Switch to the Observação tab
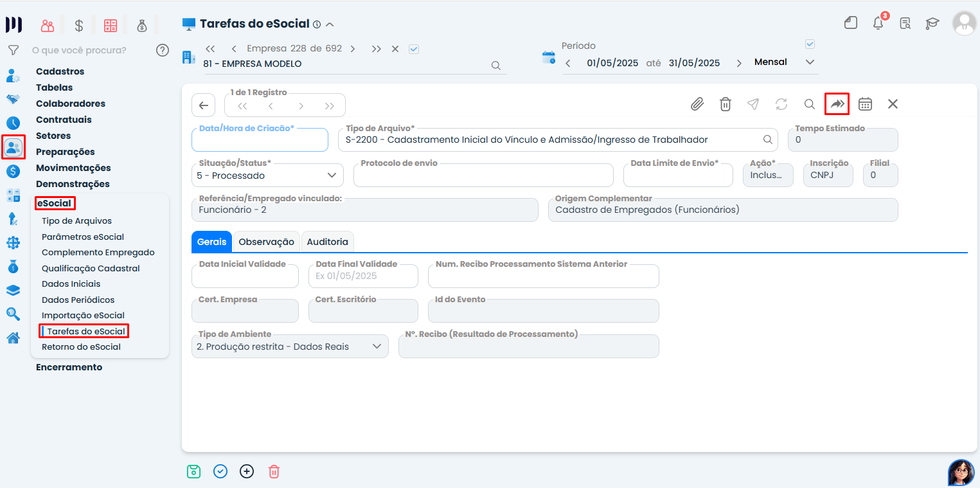The image size is (980, 488). [x=267, y=242]
